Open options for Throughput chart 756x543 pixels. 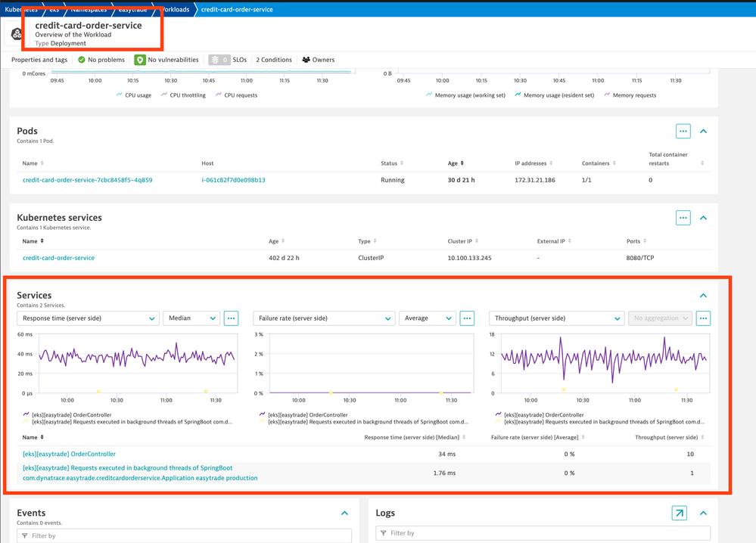[x=703, y=318]
